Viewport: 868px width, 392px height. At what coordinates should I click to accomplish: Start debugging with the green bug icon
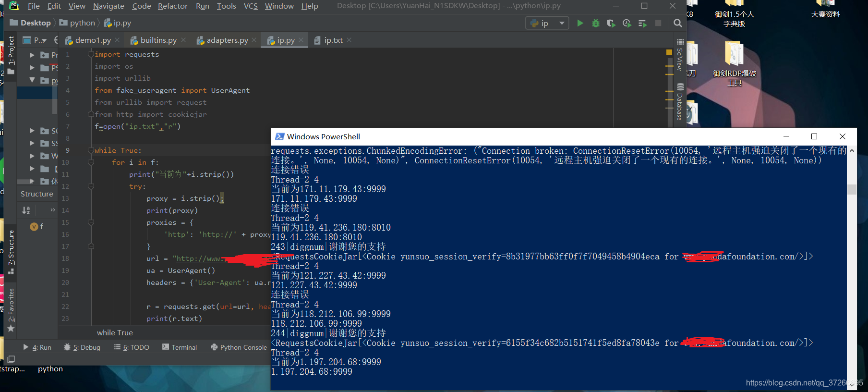click(595, 23)
